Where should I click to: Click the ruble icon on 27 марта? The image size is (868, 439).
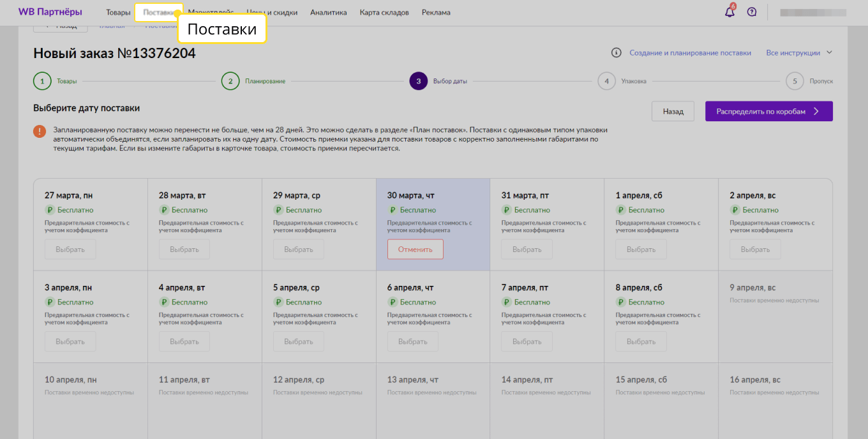coord(49,210)
